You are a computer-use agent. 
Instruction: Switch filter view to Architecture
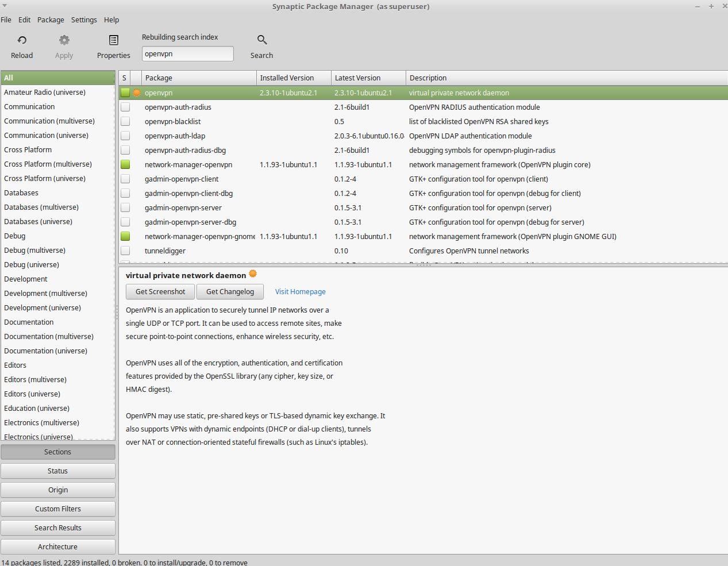58,547
